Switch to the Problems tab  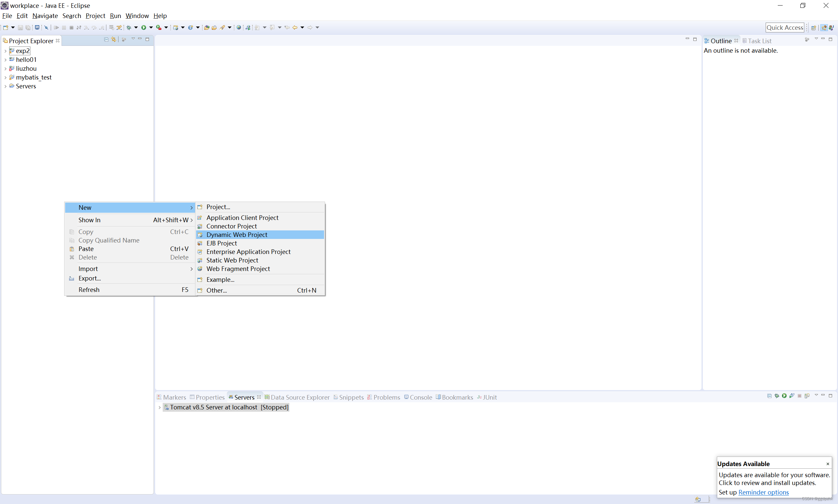[384, 397]
